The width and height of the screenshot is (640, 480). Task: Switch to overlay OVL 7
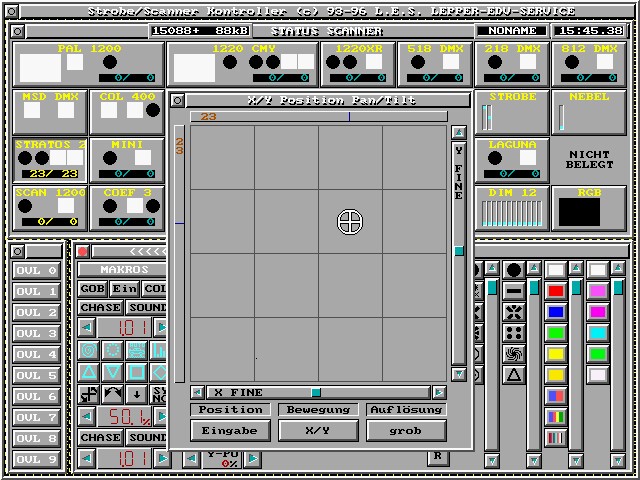pos(36,418)
